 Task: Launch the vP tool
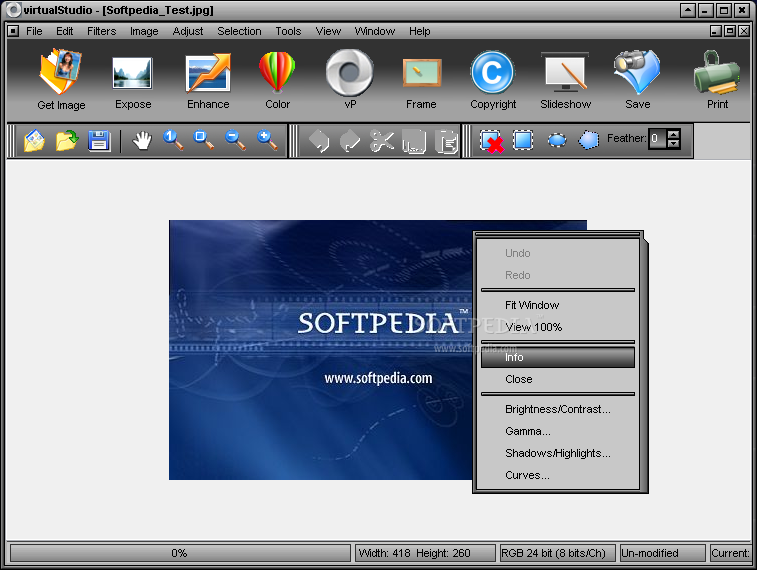[350, 80]
